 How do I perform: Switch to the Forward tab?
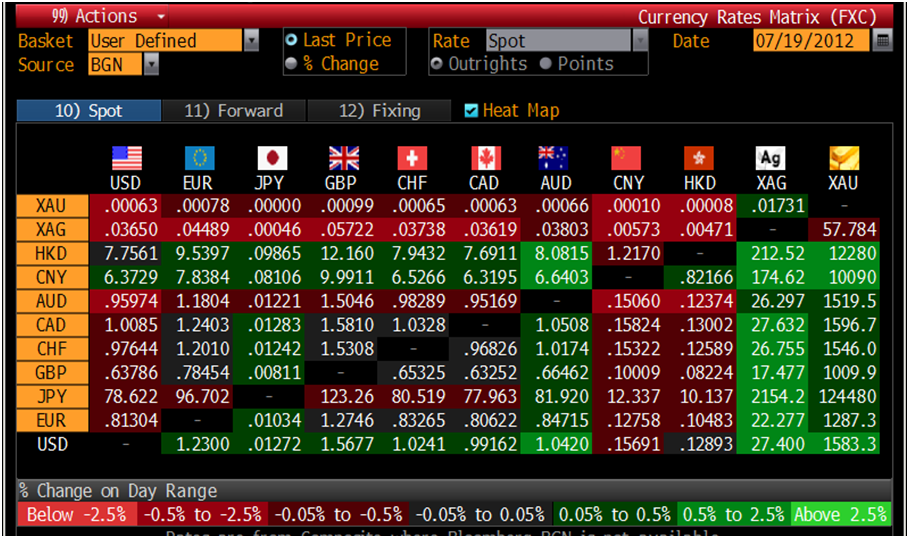coord(233,111)
